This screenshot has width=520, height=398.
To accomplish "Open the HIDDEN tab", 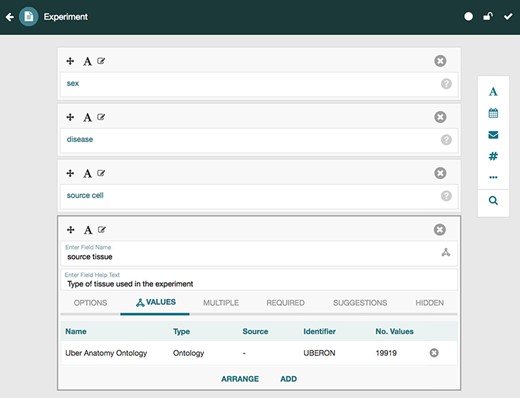I will 429,303.
